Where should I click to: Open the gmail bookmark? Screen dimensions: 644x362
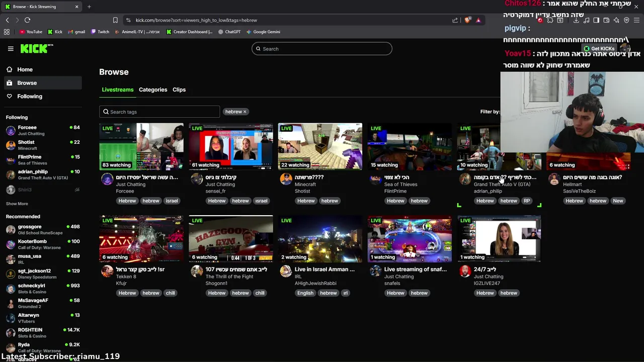pos(76,32)
